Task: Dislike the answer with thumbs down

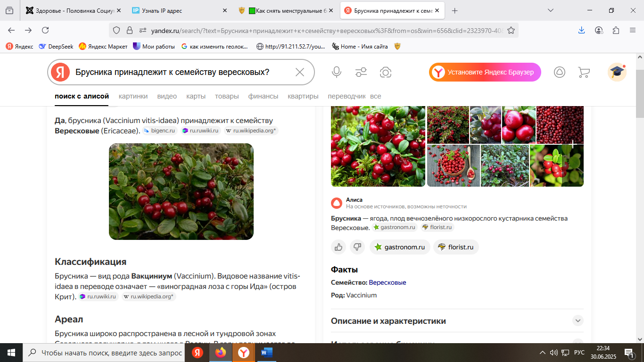Action: pos(357,247)
